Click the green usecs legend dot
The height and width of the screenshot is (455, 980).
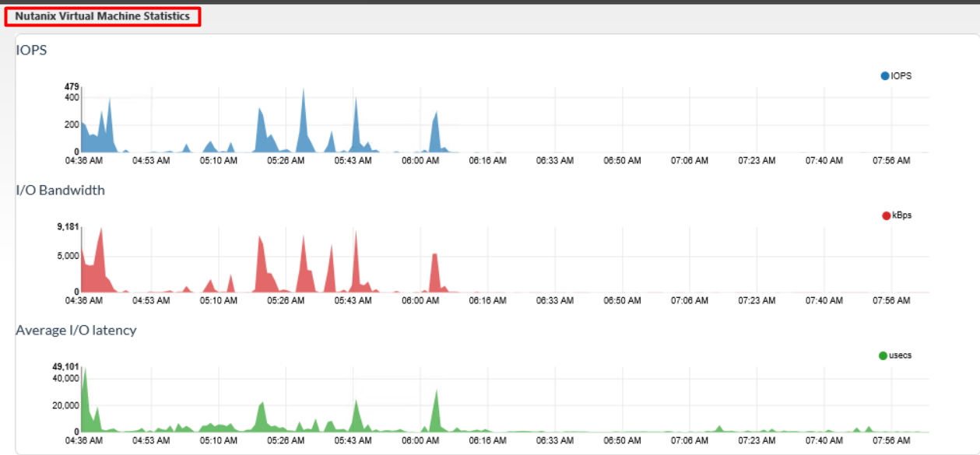(x=883, y=355)
